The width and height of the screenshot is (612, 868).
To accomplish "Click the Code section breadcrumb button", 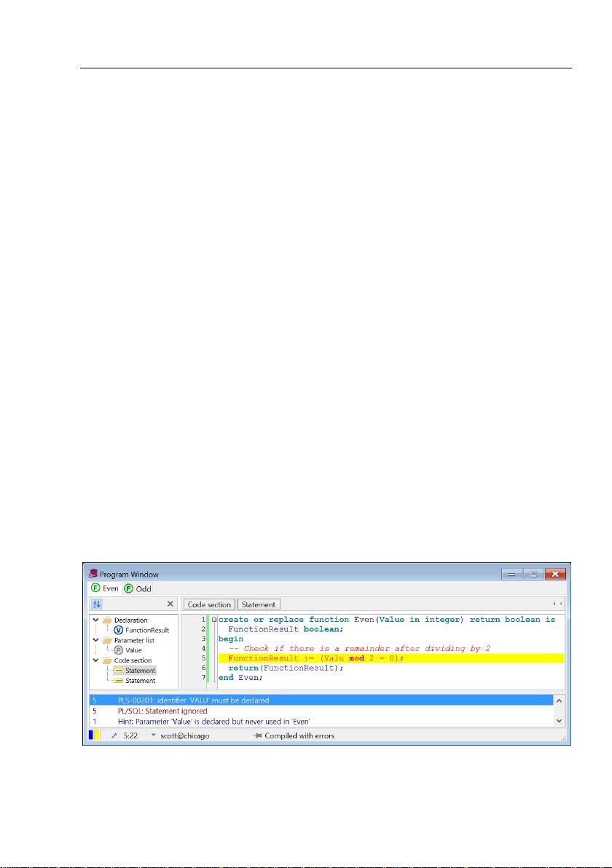I will tap(208, 604).
